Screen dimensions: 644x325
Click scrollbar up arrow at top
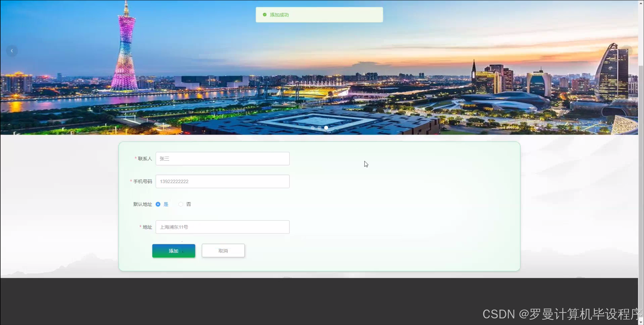click(641, 3)
